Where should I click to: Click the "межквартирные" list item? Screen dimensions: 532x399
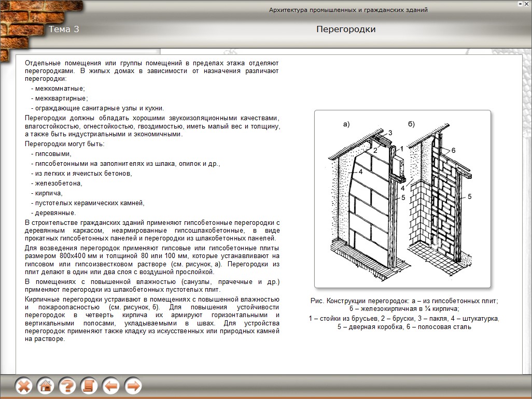(59, 98)
